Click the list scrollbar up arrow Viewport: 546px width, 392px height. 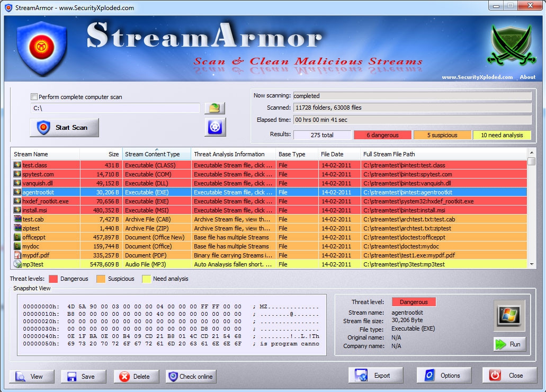[x=531, y=153]
